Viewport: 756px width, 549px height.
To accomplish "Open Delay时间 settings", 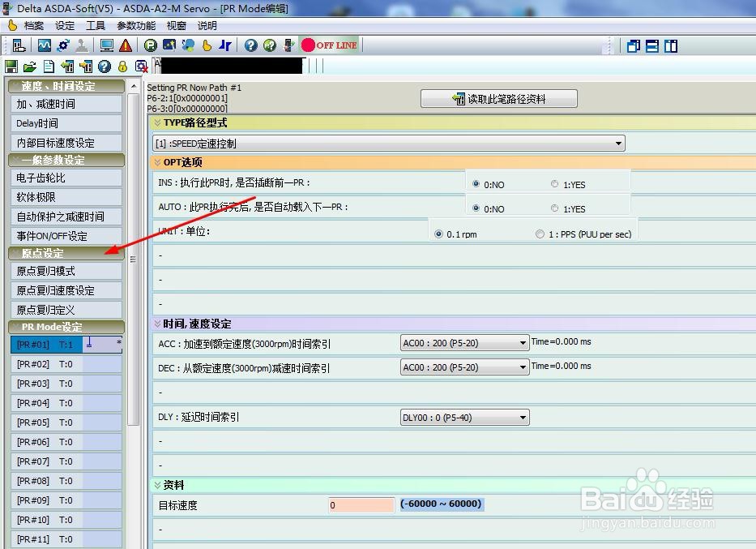I will [x=66, y=123].
